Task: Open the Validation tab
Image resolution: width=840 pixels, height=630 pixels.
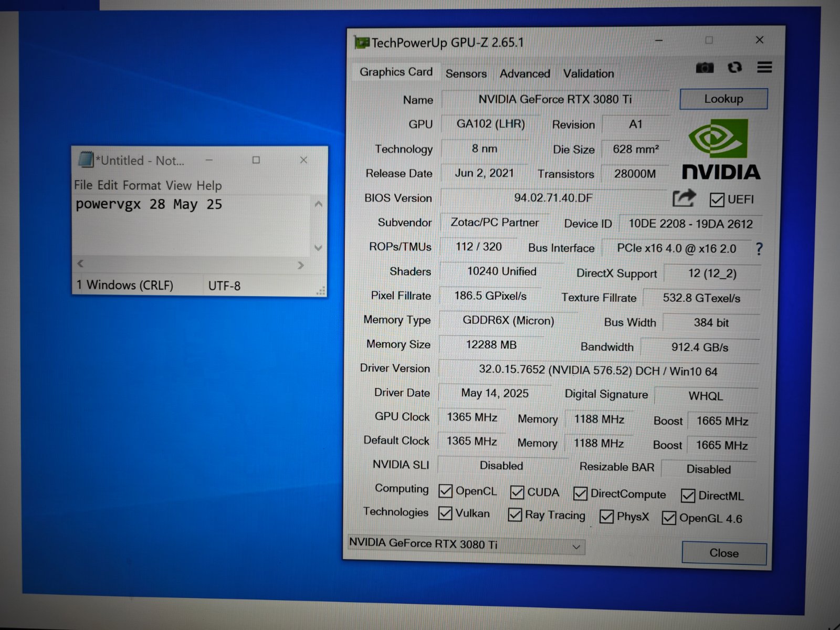Action: (x=589, y=73)
